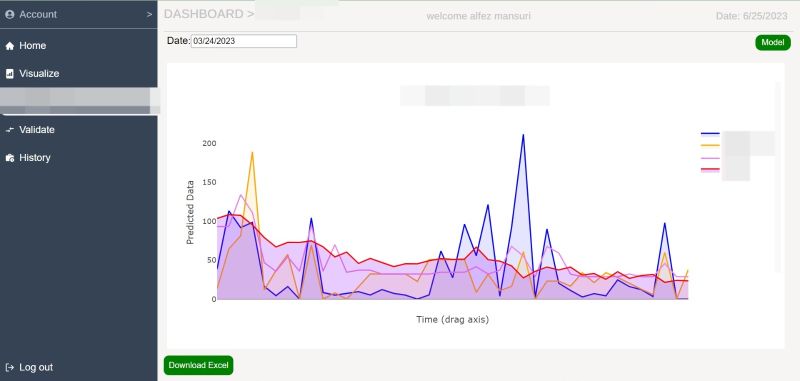This screenshot has width=800, height=381.
Task: Click the Log out arrow icon
Action: point(9,367)
